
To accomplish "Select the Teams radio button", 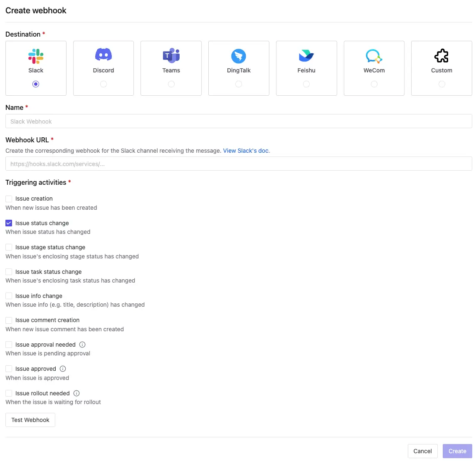I will coord(171,84).
